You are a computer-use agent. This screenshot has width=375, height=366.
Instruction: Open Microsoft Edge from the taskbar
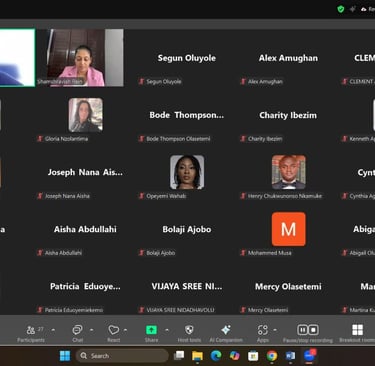tap(216, 356)
